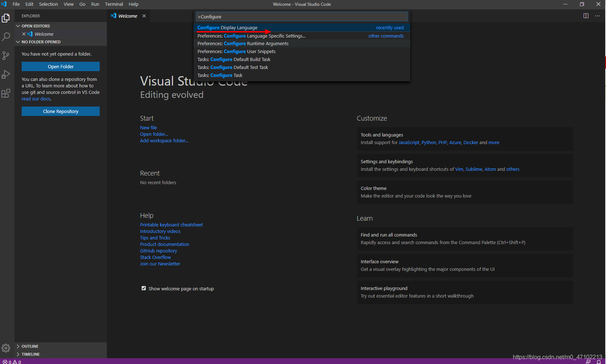Screen dimensions: 606x364
Task: Select Configure Runtime Arguments command
Action: pos(302,43)
